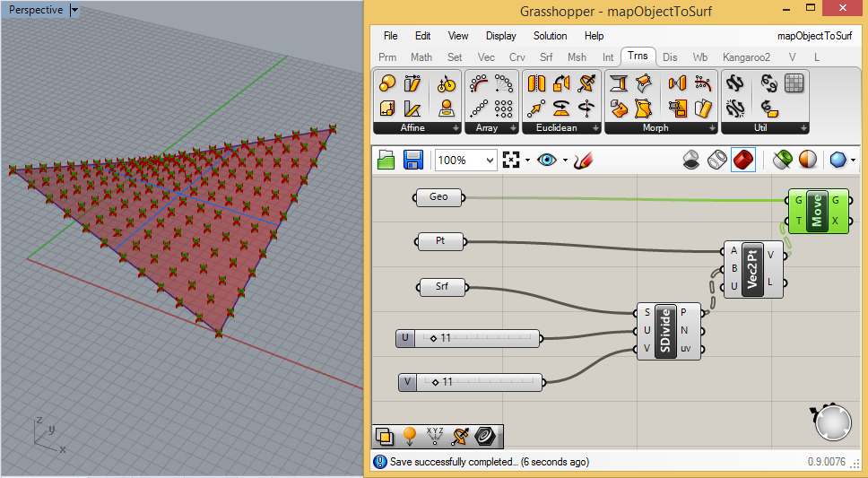Toggle shaded red preview mode

tap(742, 160)
